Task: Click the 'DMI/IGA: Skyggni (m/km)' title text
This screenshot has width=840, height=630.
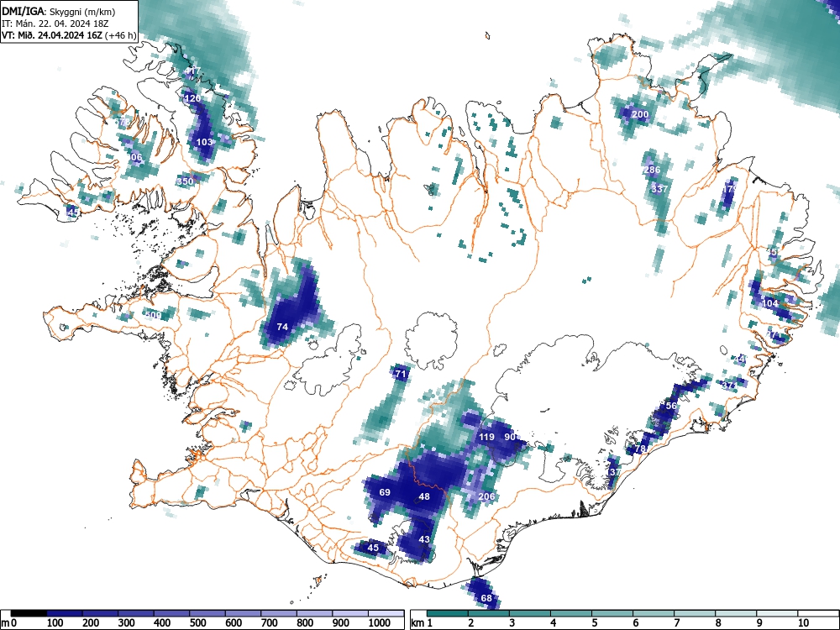Action: pos(59,11)
